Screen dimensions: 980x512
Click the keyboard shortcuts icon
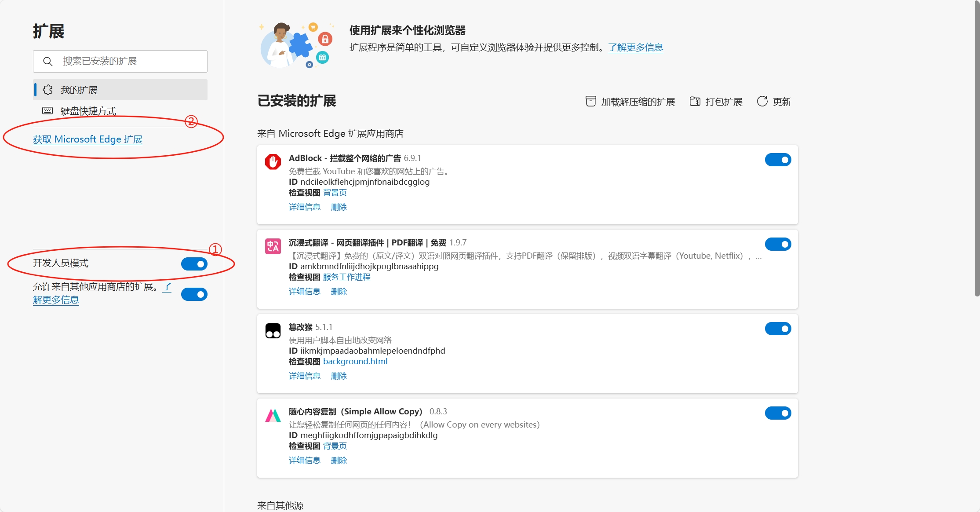point(47,110)
